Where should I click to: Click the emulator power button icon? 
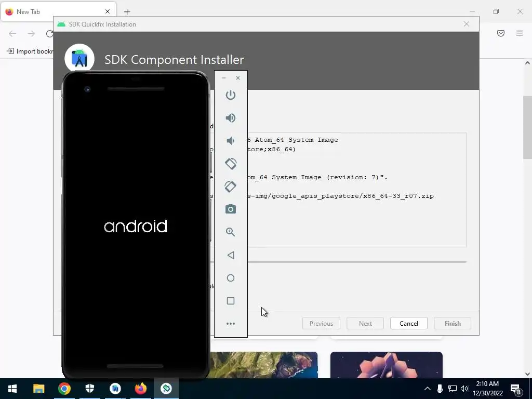click(230, 95)
